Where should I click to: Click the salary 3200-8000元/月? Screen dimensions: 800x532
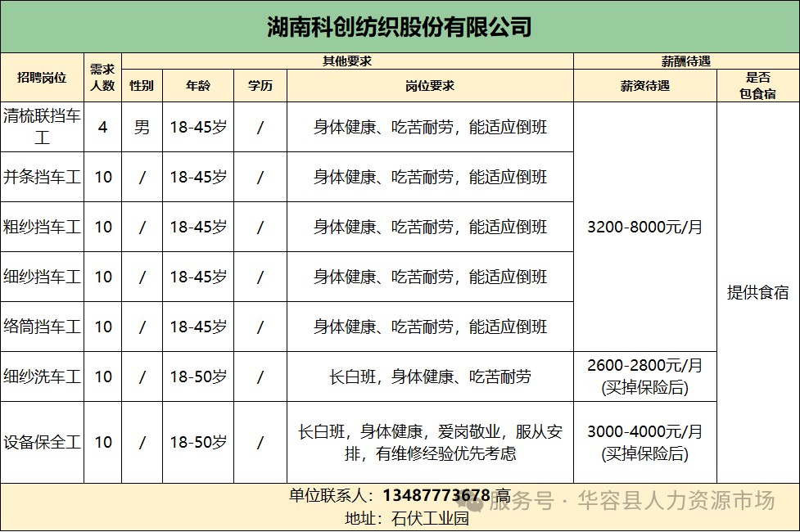click(x=645, y=227)
